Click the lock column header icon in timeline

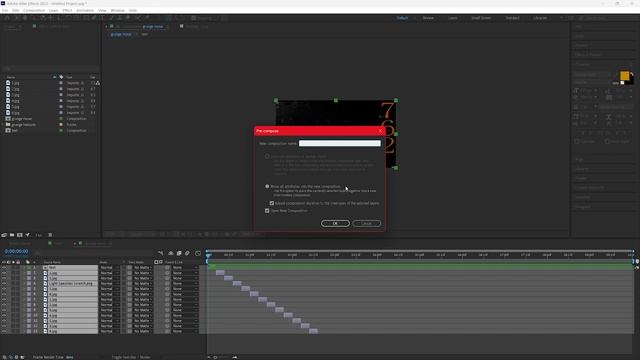click(x=18, y=262)
